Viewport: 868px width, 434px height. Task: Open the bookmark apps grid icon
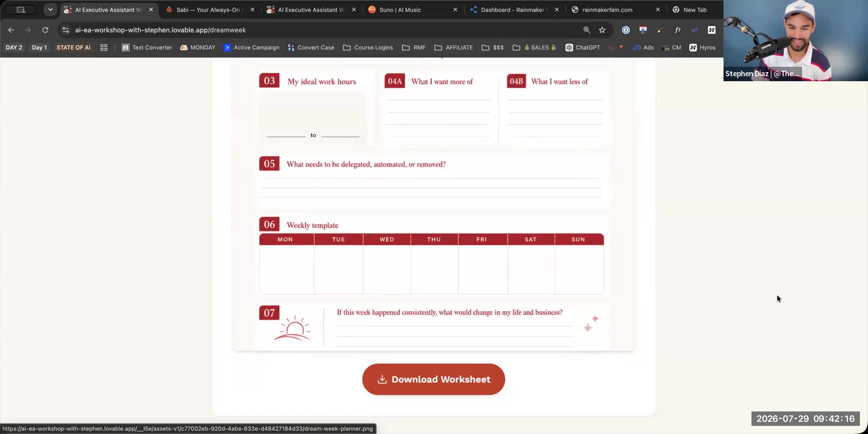104,47
